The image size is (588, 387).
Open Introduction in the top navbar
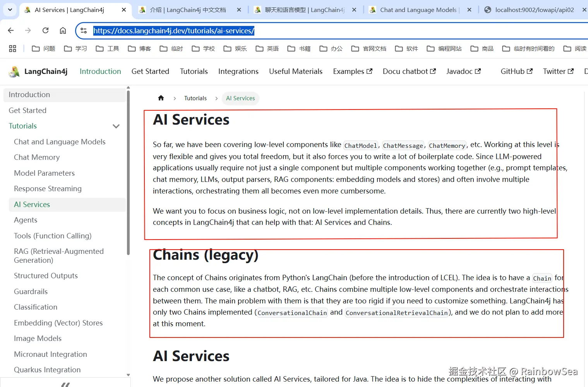click(100, 71)
